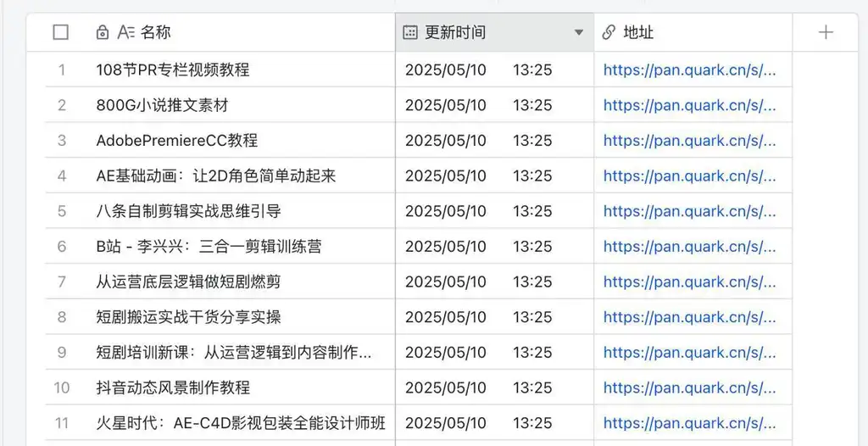Screen dimensions: 868x446
Task: Click row number 9
Action: coord(61,353)
